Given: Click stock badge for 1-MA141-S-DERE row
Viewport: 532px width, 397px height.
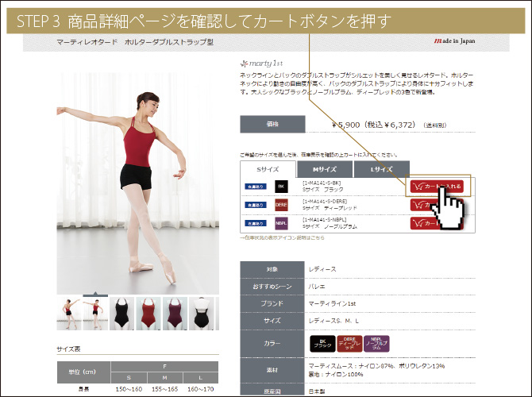Looking at the screenshot, I should [256, 205].
